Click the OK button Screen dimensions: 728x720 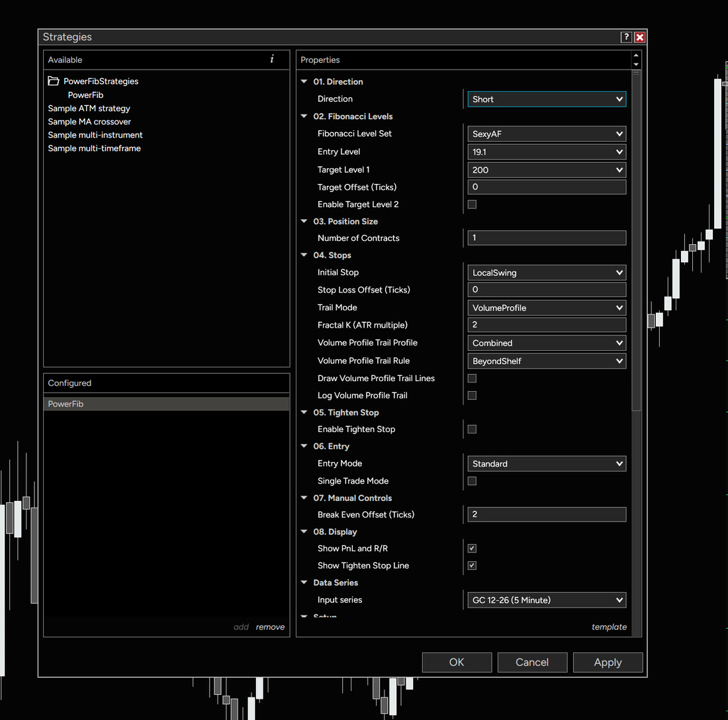[x=457, y=662]
